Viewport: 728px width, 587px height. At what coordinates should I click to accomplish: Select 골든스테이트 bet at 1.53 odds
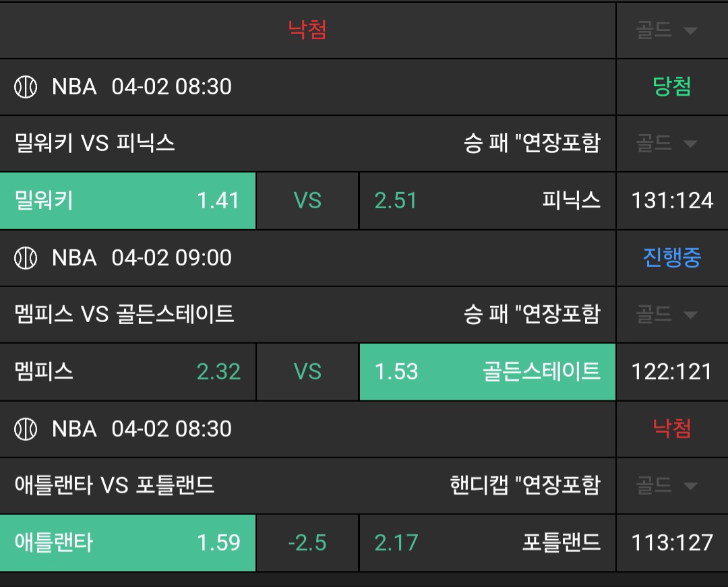[x=487, y=372]
